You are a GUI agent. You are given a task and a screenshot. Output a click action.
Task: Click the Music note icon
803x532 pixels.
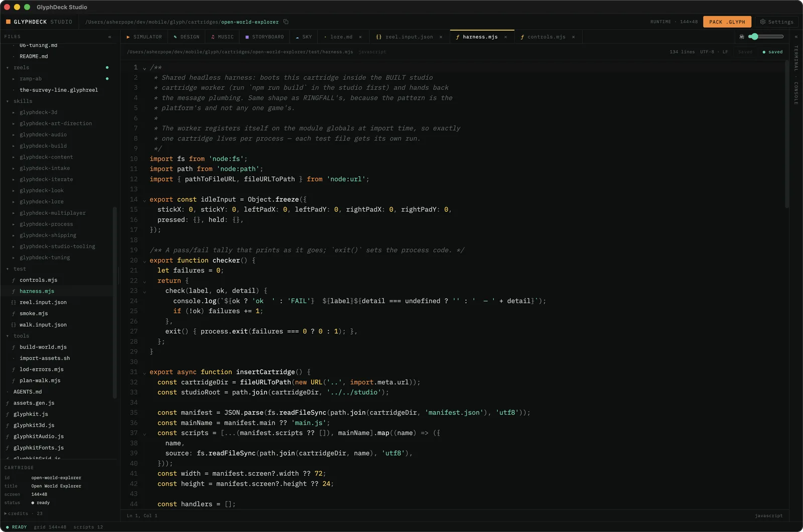point(213,37)
